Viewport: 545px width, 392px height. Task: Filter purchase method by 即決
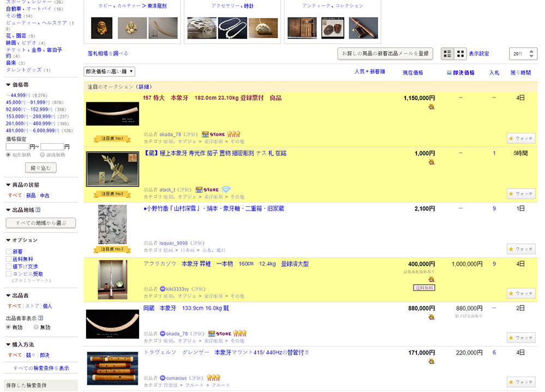(45, 355)
